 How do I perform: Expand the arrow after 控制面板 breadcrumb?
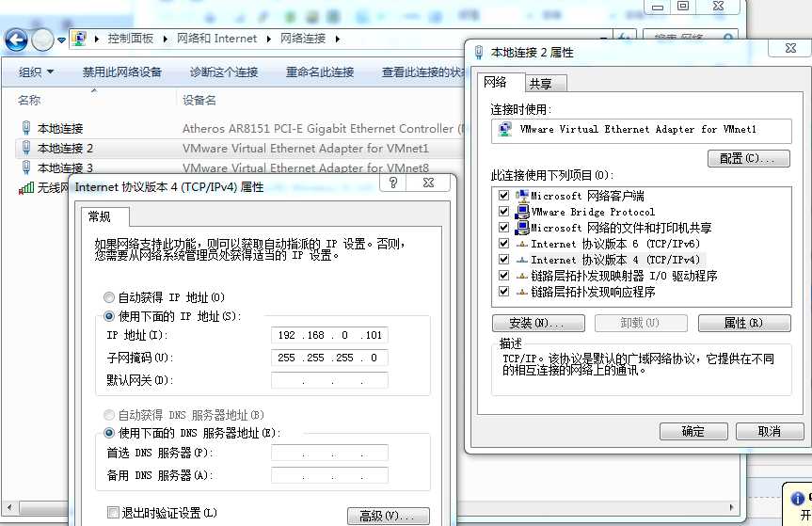(x=166, y=39)
